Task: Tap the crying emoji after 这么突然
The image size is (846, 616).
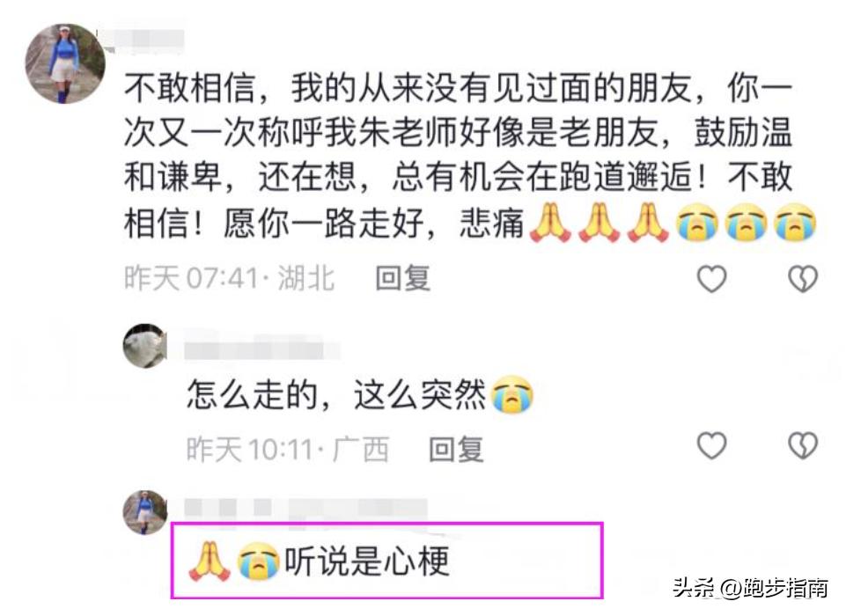Action: click(512, 395)
